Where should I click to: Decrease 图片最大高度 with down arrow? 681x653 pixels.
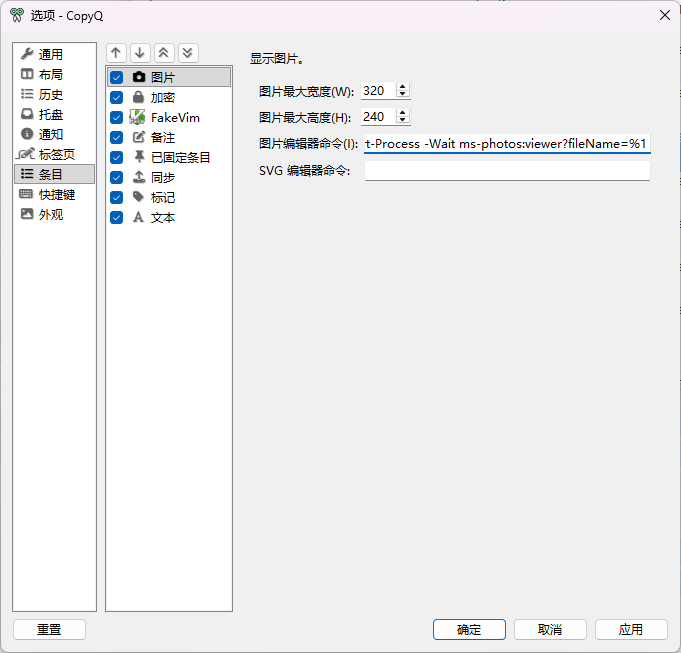[403, 120]
